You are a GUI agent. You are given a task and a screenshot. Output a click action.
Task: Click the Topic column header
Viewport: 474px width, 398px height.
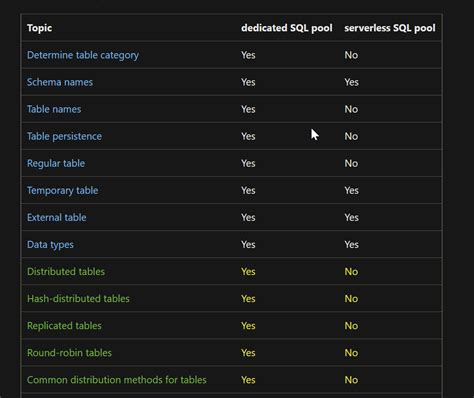(39, 28)
